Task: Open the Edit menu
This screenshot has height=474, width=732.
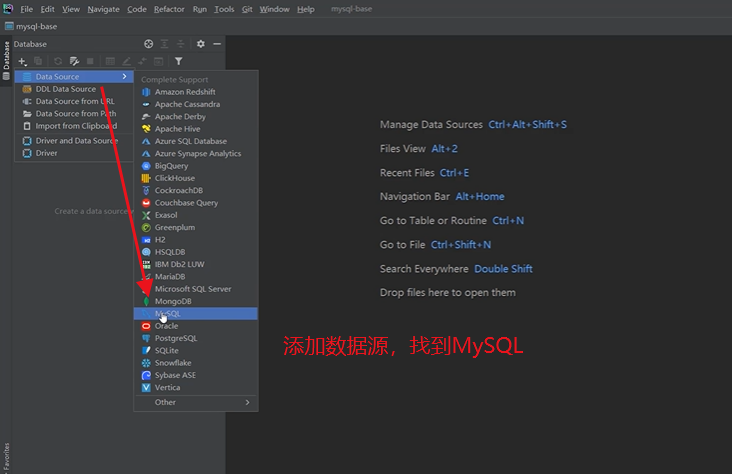Action: coord(47,9)
